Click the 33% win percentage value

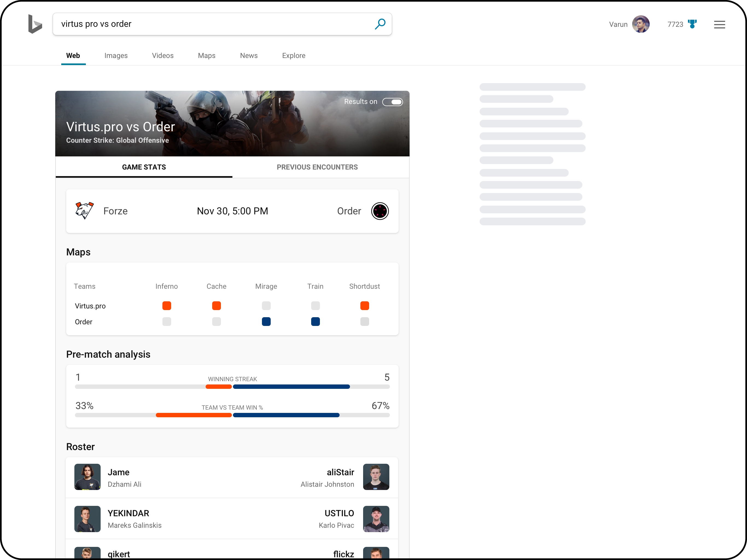[84, 406]
